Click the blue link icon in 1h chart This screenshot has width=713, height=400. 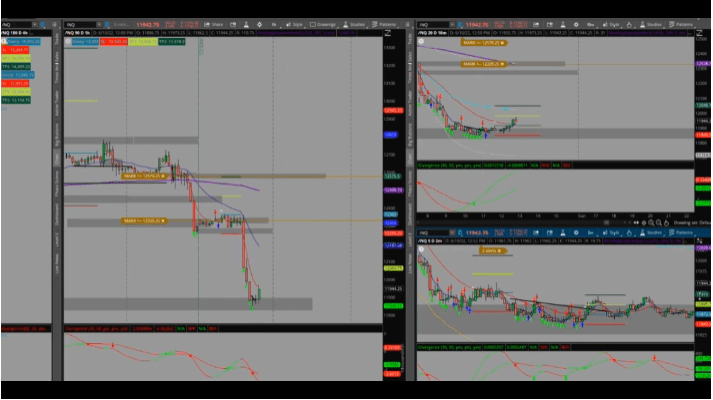(107, 25)
